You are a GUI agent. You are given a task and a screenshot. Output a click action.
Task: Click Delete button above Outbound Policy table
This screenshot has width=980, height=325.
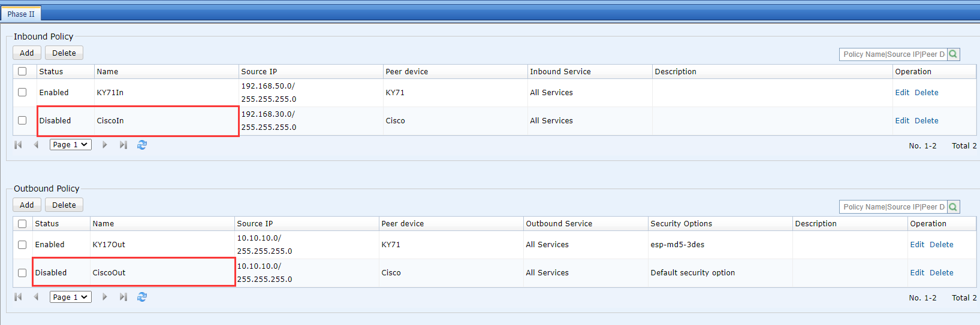click(64, 205)
